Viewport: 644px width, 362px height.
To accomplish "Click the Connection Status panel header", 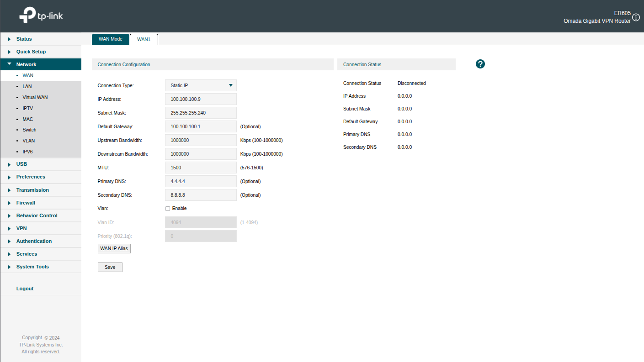I will point(396,64).
